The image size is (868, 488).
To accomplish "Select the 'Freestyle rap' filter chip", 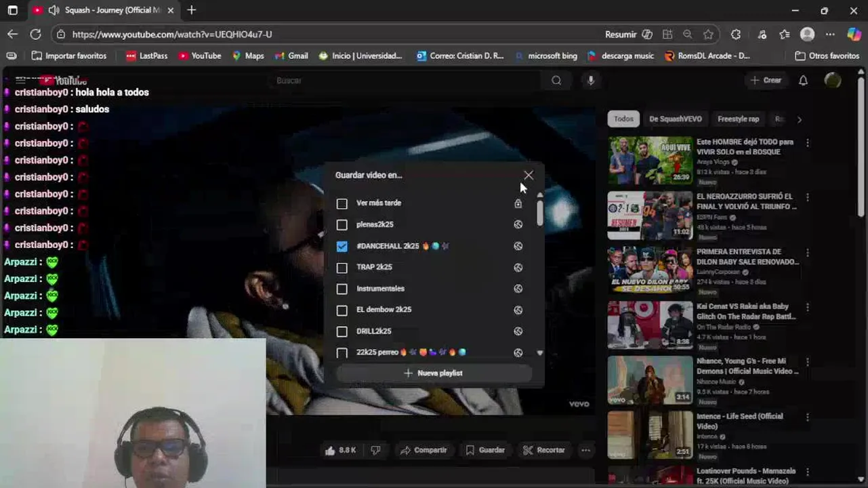I will pos(738,119).
